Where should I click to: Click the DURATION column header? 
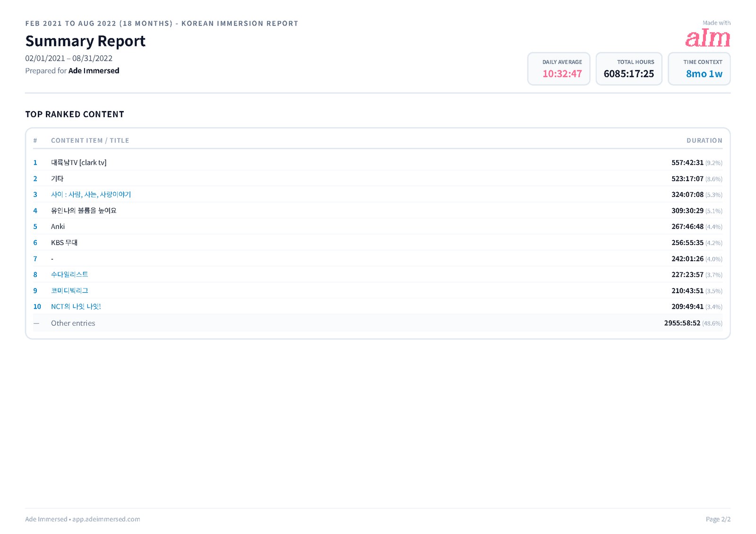click(704, 140)
